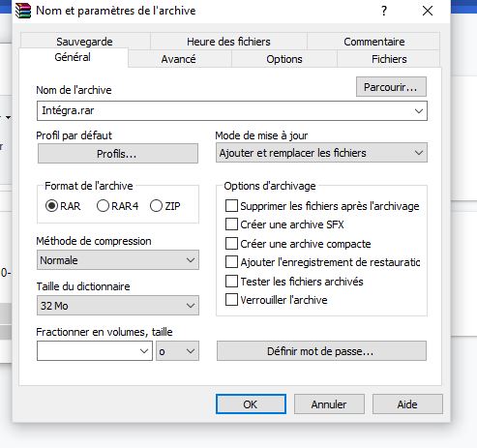
Task: Switch to the Avancé tab
Action: tap(178, 59)
